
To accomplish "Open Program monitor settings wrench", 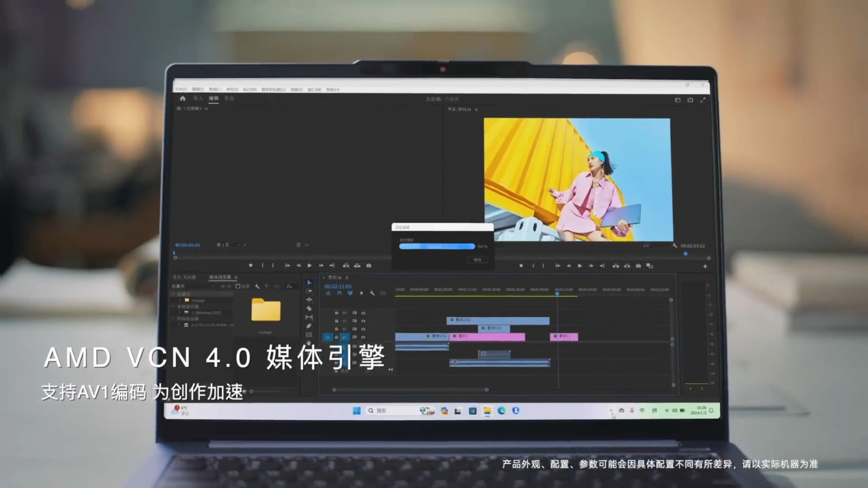I will 675,246.
